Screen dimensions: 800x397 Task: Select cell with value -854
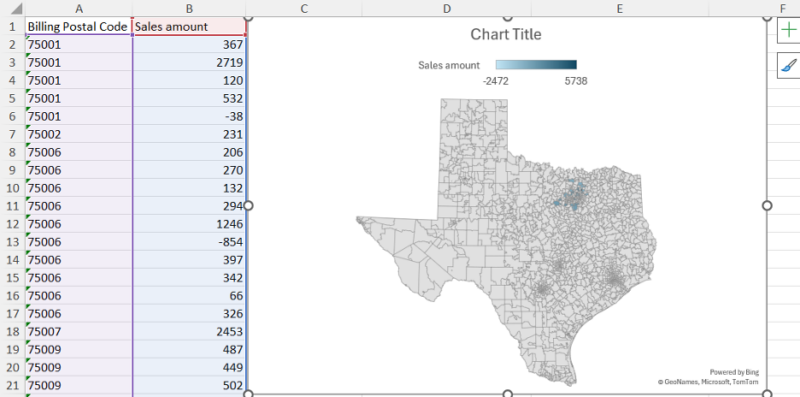[x=189, y=242]
